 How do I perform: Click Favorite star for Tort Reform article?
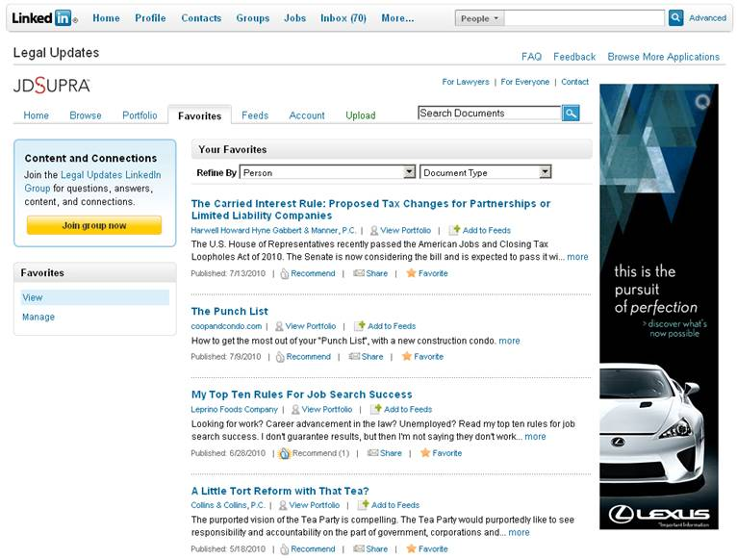coord(411,548)
